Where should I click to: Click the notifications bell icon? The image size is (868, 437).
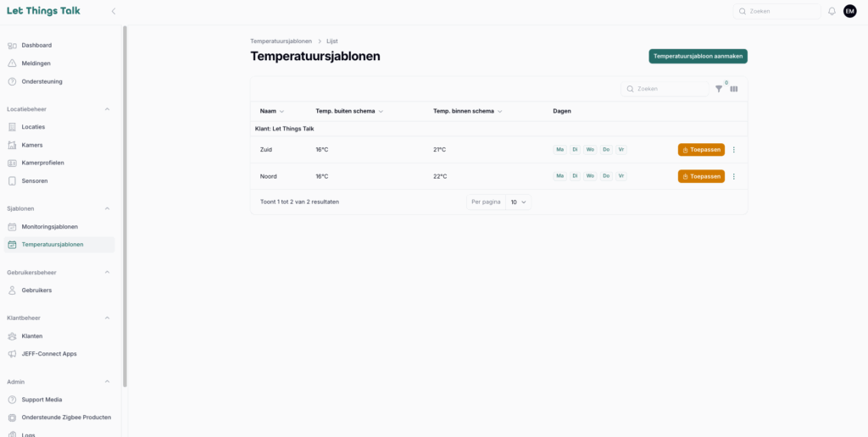click(832, 12)
